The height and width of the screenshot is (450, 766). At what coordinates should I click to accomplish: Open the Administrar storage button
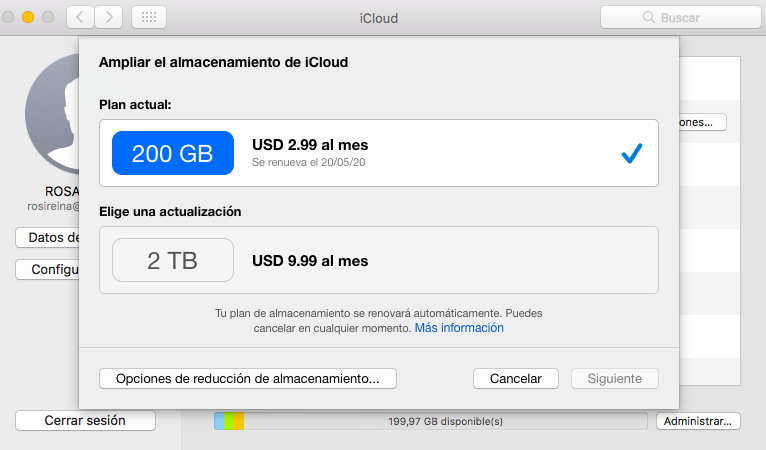click(x=698, y=421)
